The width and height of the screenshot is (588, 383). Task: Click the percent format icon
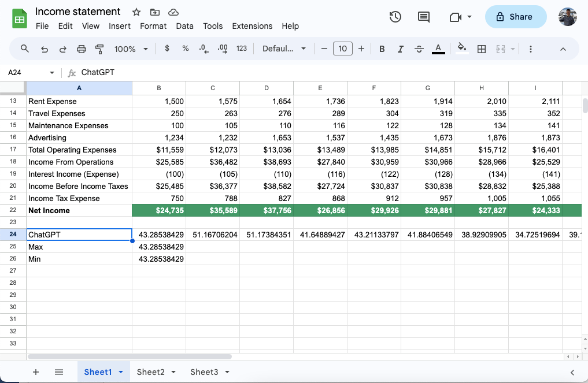tap(186, 49)
